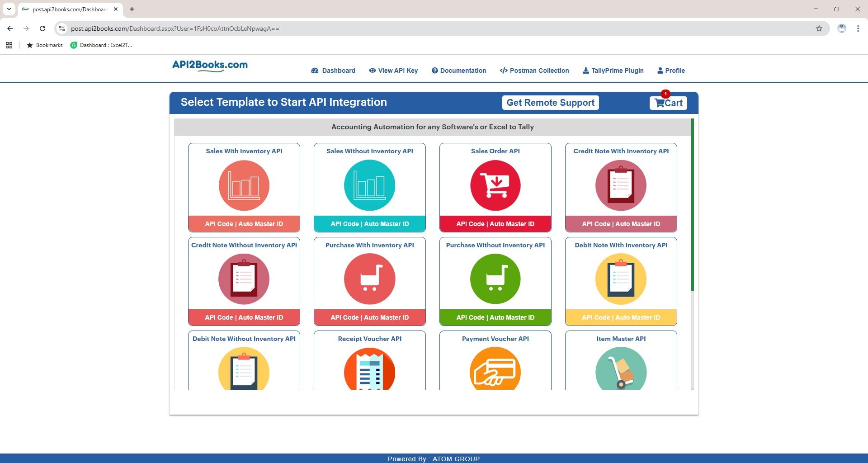Open the Debit Note With Inventory yellow clipboard icon
The width and height of the screenshot is (868, 463).
621,279
